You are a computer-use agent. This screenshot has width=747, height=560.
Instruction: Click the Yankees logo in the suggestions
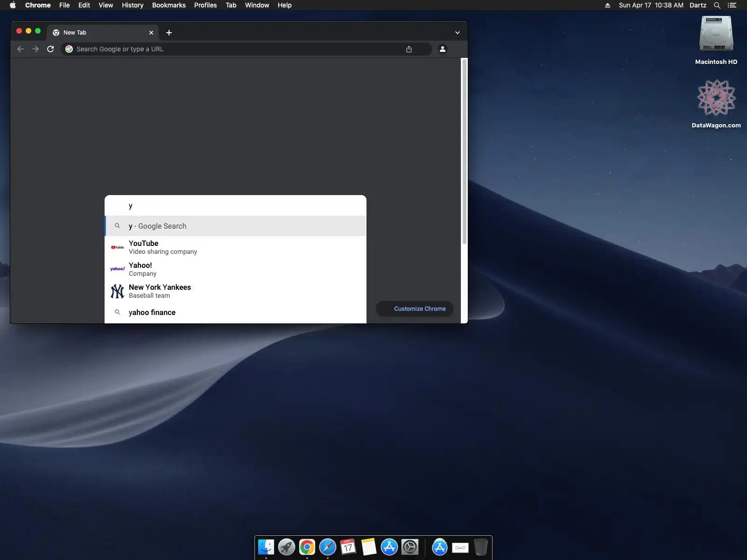pos(118,291)
